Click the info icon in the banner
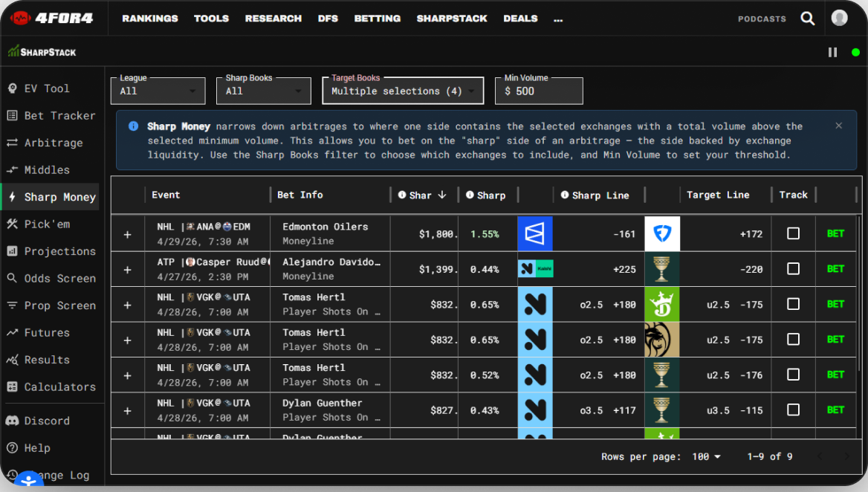Screen dimensions: 868x492 tap(134, 126)
